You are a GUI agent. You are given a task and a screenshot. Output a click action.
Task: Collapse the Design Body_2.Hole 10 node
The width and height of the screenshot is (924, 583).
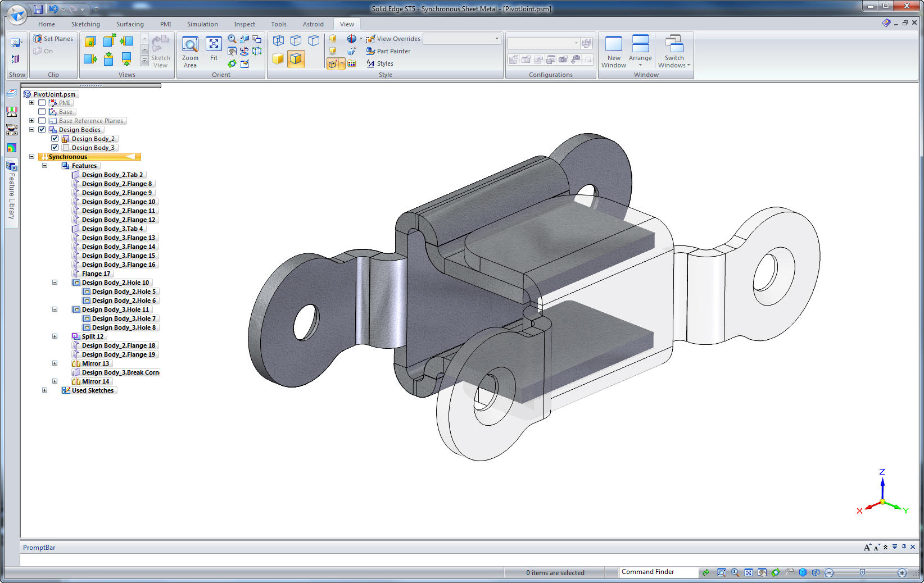coord(54,282)
